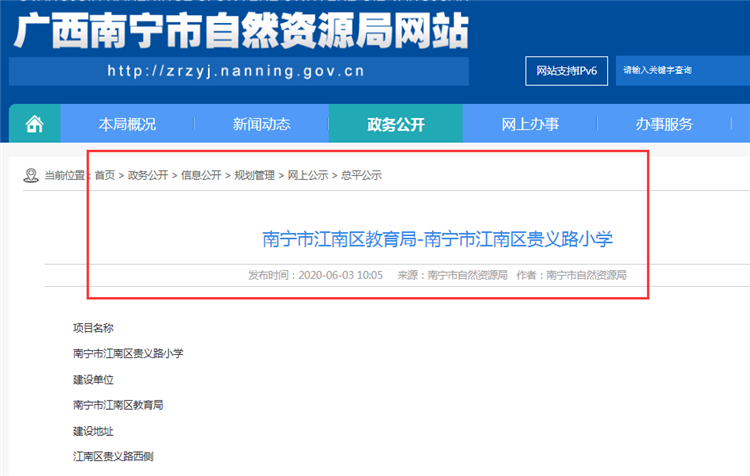Open the 网上办事 menu tab
The image size is (750, 476).
(530, 124)
